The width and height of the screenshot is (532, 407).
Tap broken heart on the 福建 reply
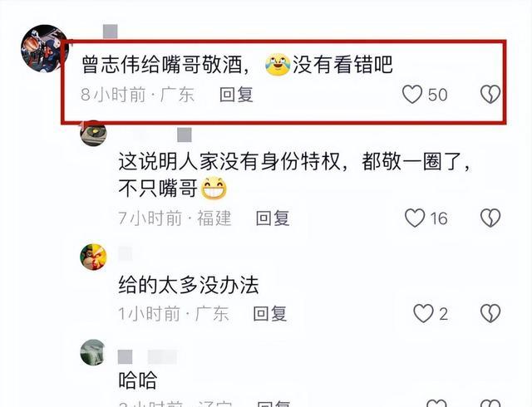[x=490, y=218]
